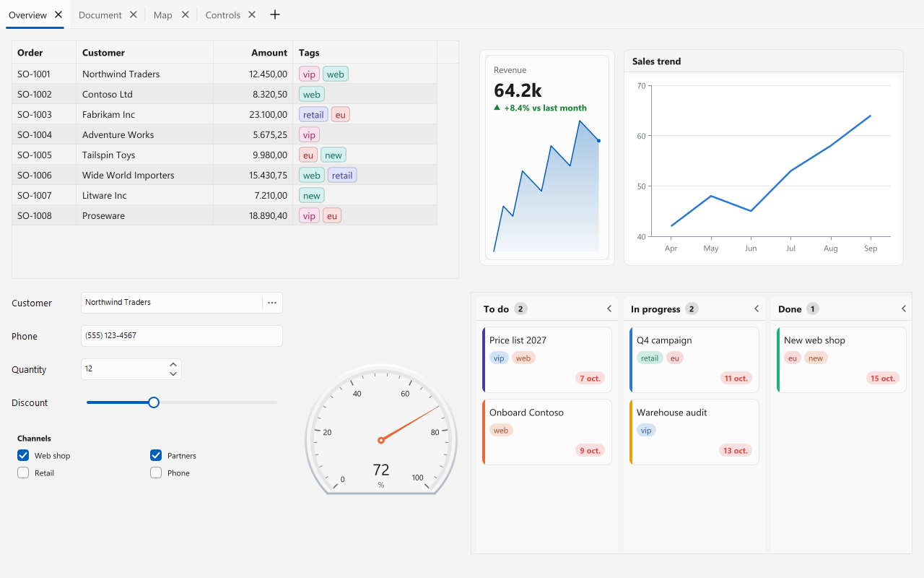The width and height of the screenshot is (924, 578).
Task: Click the Tags column header
Action: coord(365,52)
